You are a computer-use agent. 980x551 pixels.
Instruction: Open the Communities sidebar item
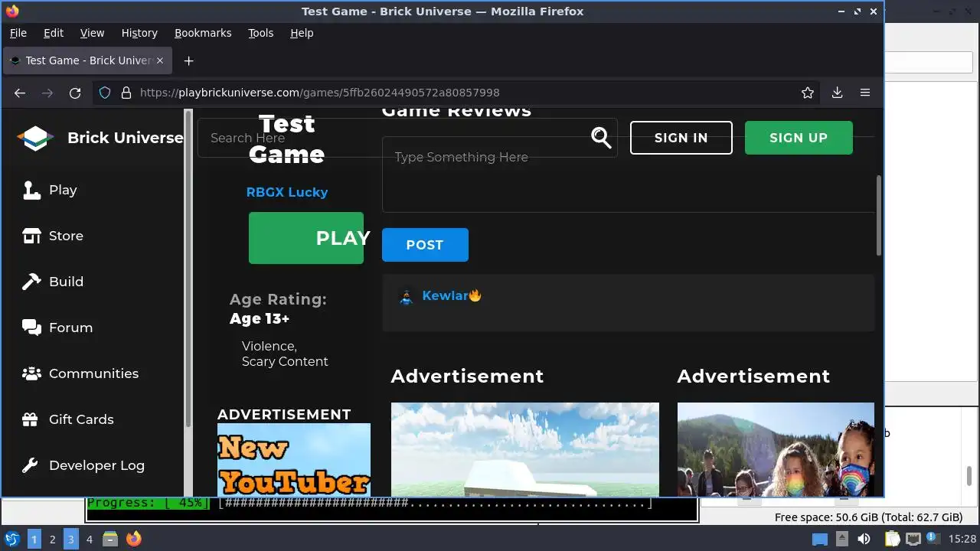pos(80,373)
